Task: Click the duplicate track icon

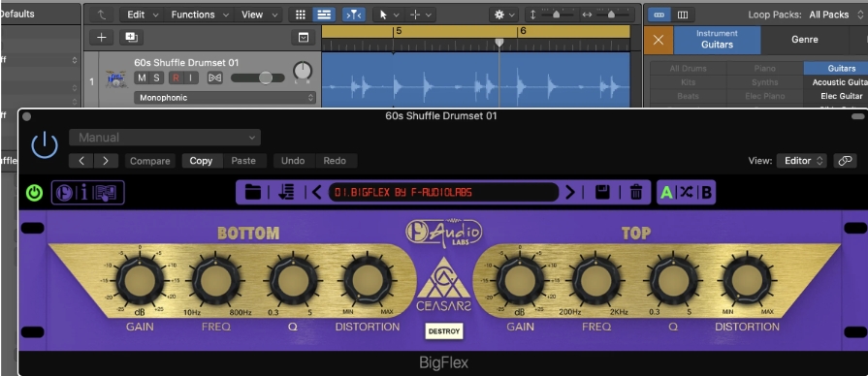Action: coord(131,38)
